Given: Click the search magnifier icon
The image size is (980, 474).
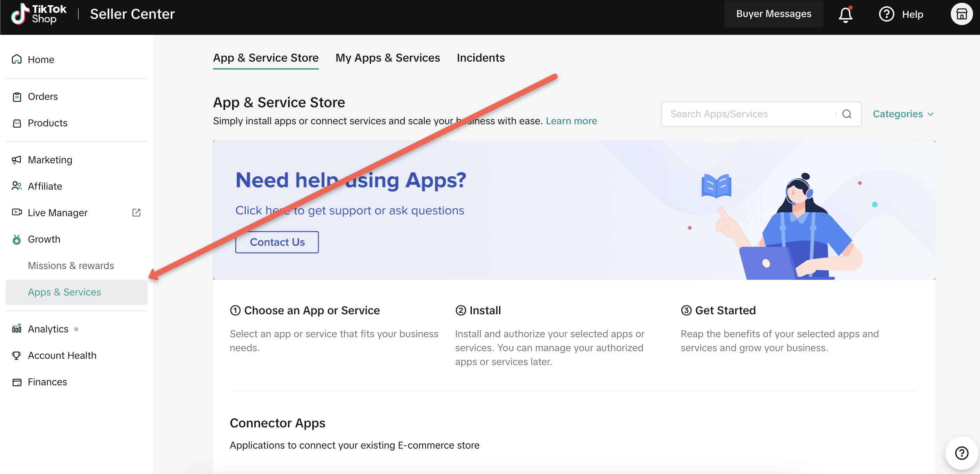Looking at the screenshot, I should tap(846, 114).
